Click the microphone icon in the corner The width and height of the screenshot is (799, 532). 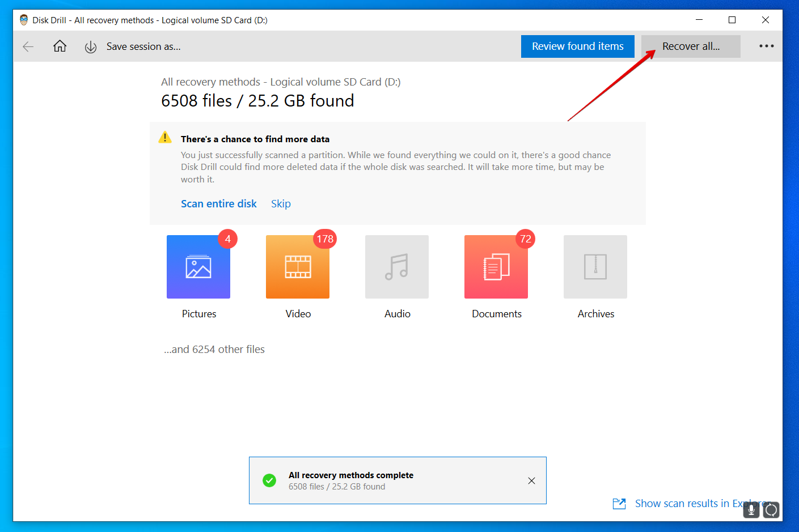751,510
